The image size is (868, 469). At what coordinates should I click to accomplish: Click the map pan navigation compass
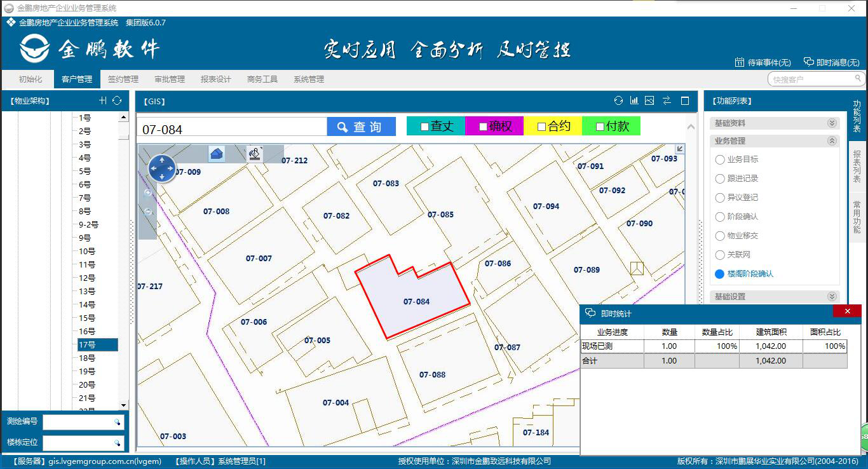tap(162, 168)
